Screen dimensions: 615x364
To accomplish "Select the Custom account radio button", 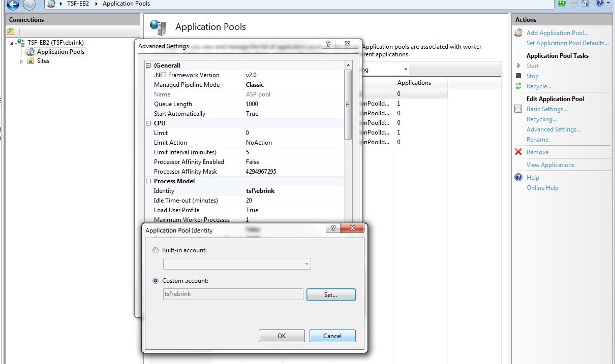I will pos(156,281).
